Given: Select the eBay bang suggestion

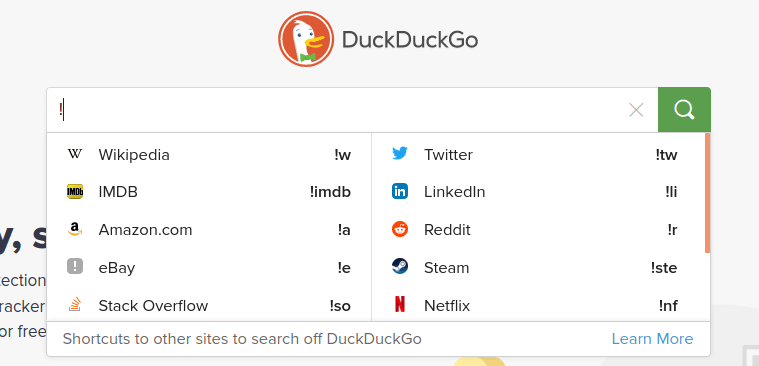Looking at the screenshot, I should tap(209, 268).
